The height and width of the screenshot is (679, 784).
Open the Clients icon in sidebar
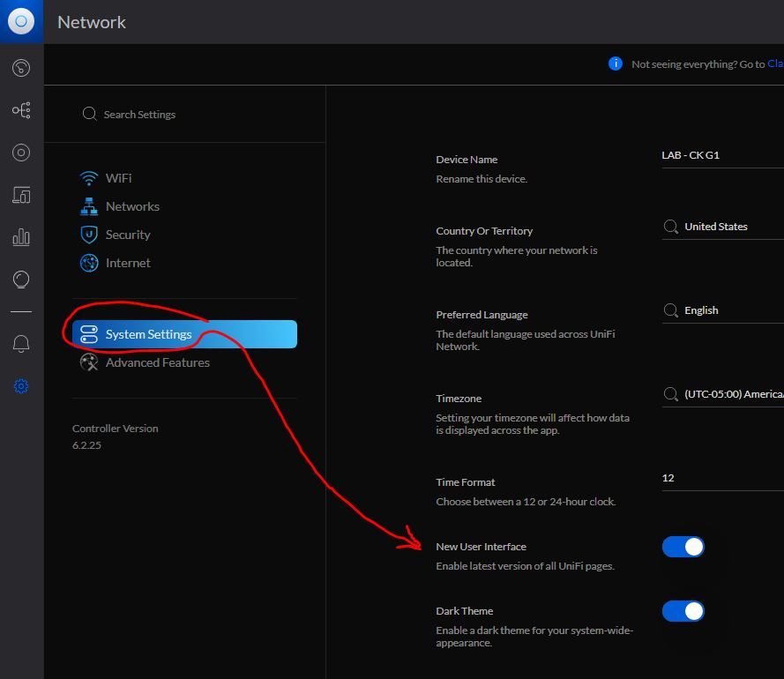[x=21, y=195]
